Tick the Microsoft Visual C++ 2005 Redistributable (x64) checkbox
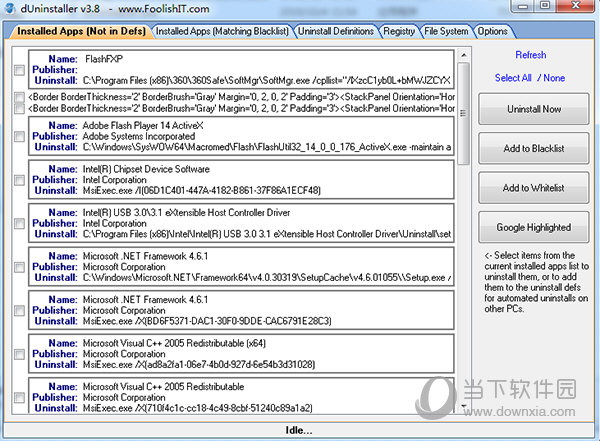 pos(19,354)
